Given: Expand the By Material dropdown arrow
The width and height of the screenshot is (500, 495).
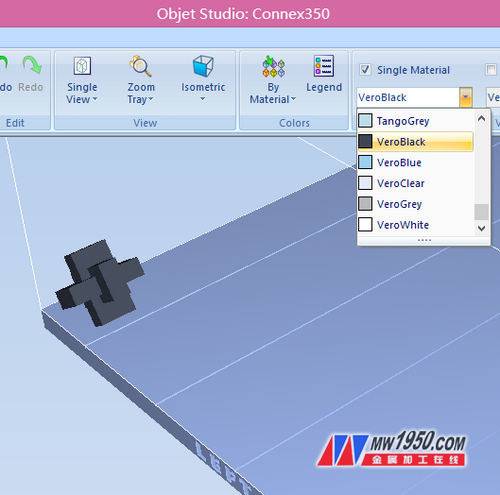Looking at the screenshot, I should pos(293,99).
